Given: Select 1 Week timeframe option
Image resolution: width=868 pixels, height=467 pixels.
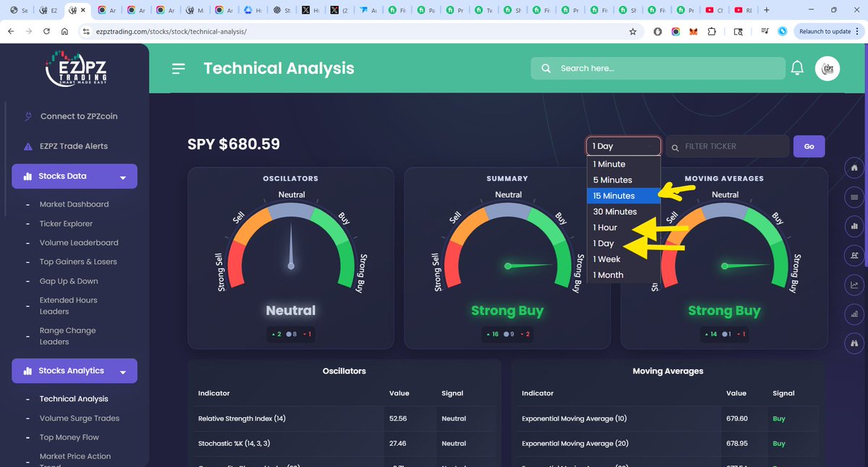Looking at the screenshot, I should click(624, 259).
